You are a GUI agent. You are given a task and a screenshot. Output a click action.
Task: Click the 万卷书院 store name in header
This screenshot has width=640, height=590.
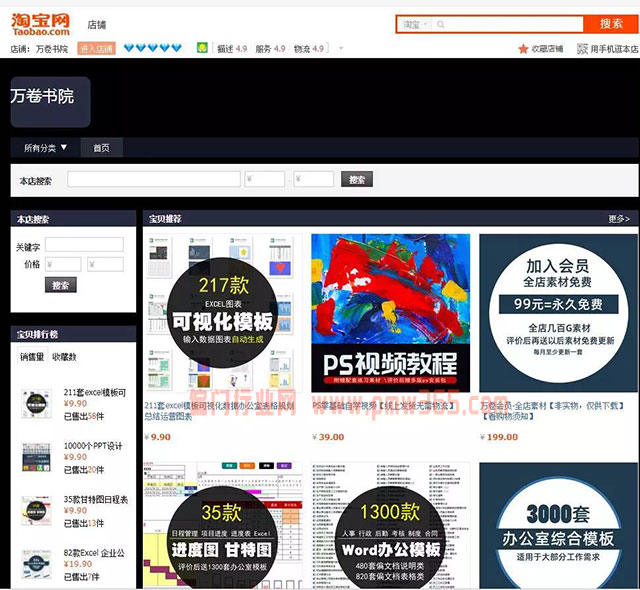coord(51,49)
